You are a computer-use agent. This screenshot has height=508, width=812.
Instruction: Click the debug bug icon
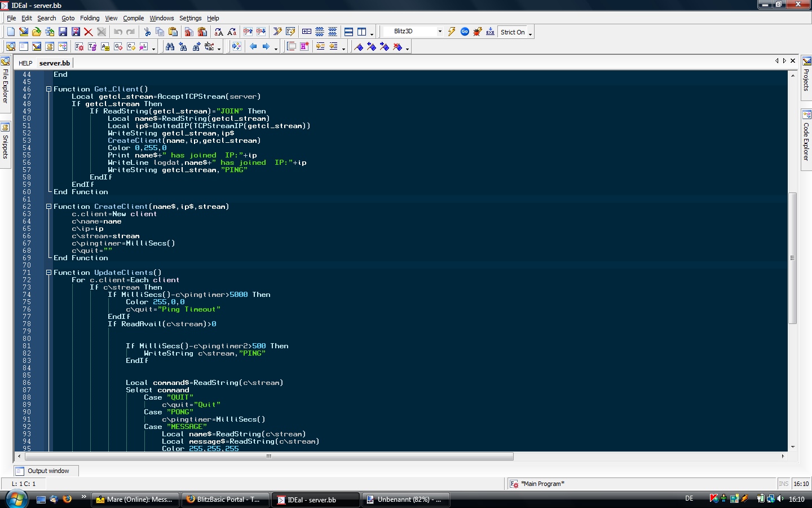click(478, 32)
